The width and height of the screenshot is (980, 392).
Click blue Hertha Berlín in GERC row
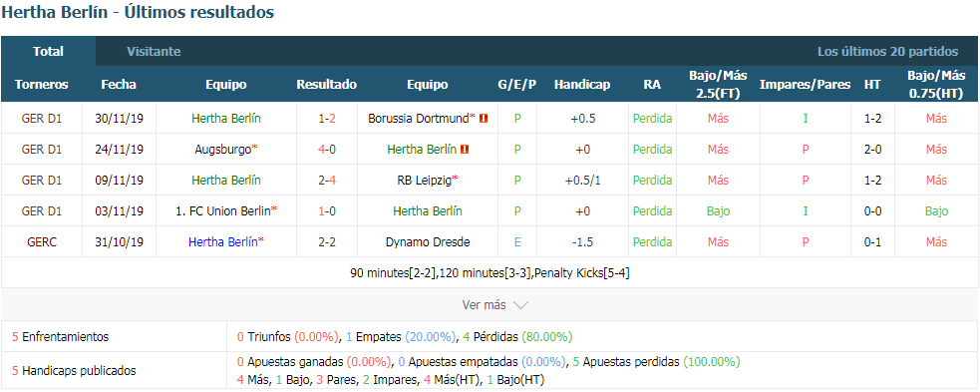coord(223,242)
